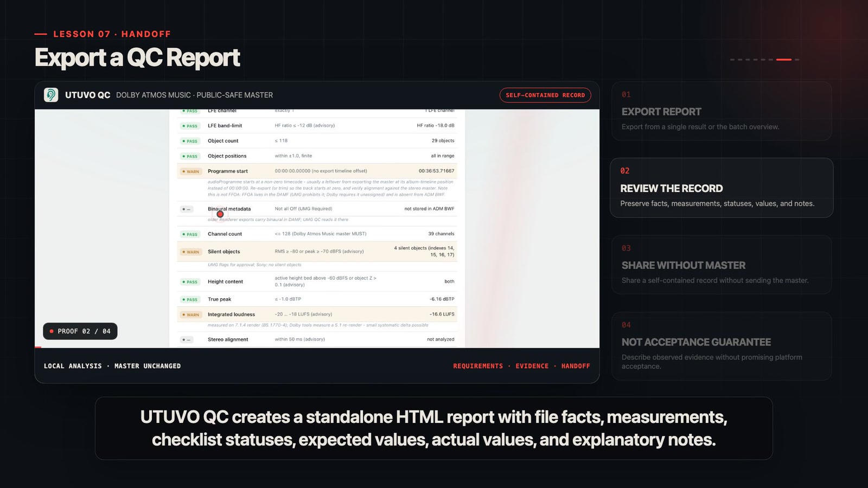The width and height of the screenshot is (868, 488).
Task: Select the 'LFE band-limit' check name
Action: 225,126
